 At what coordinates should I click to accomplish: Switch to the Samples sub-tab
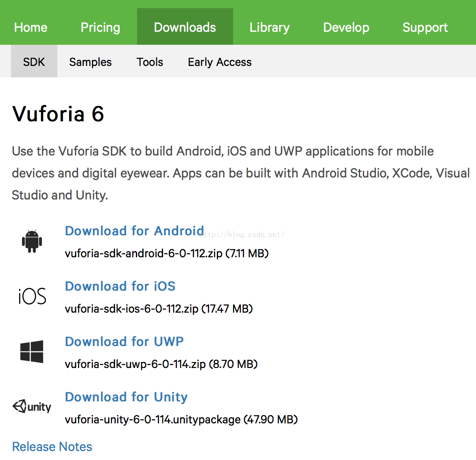[x=90, y=62]
